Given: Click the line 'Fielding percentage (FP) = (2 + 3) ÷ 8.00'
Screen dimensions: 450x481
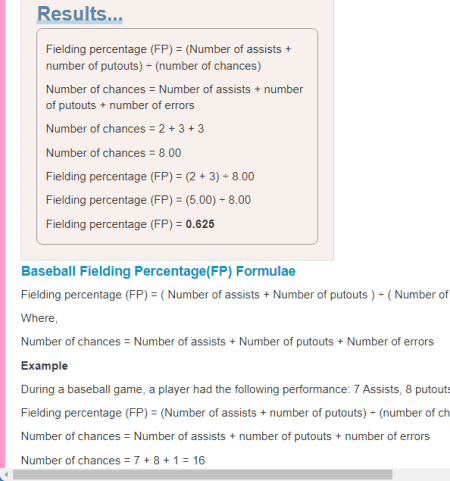Looking at the screenshot, I should (x=150, y=176).
